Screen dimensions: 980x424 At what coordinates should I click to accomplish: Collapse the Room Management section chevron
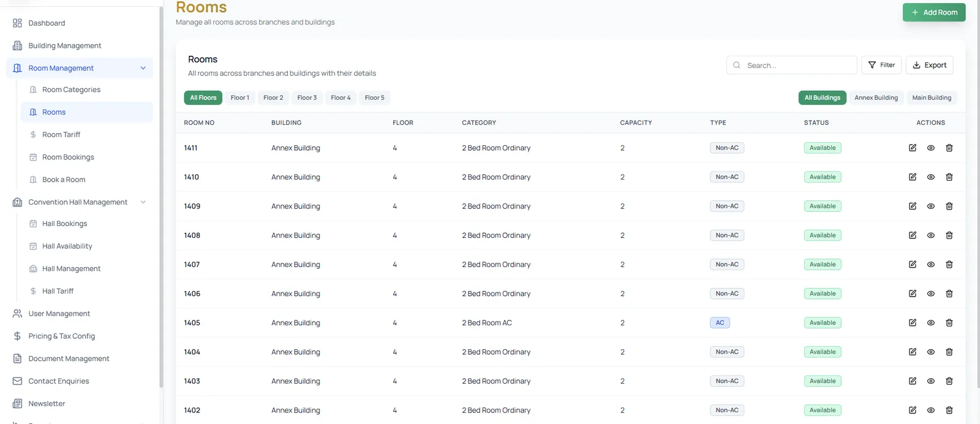[x=143, y=68]
